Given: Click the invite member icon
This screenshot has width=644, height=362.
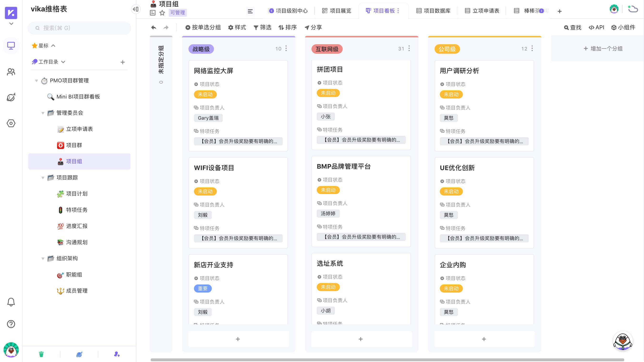Looking at the screenshot, I should 117,354.
